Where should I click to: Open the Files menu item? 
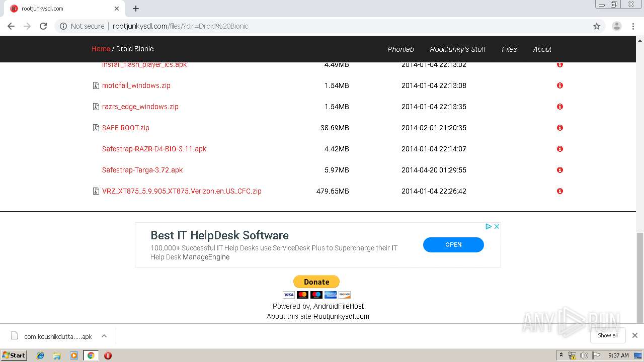coord(509,49)
